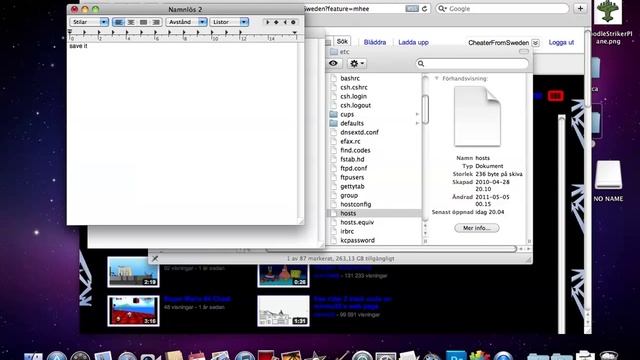Click the Finder file list vertical scrollbar
This screenshot has height=360, width=640.
[x=425, y=109]
